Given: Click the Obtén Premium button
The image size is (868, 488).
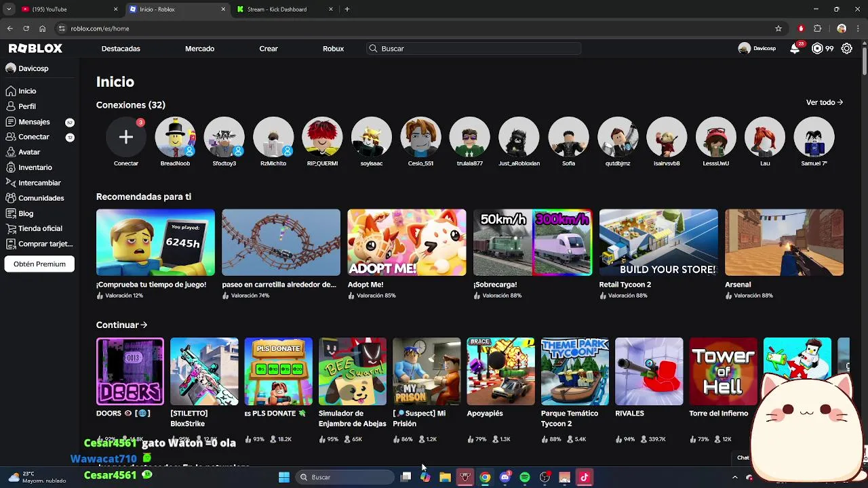Looking at the screenshot, I should coord(39,264).
